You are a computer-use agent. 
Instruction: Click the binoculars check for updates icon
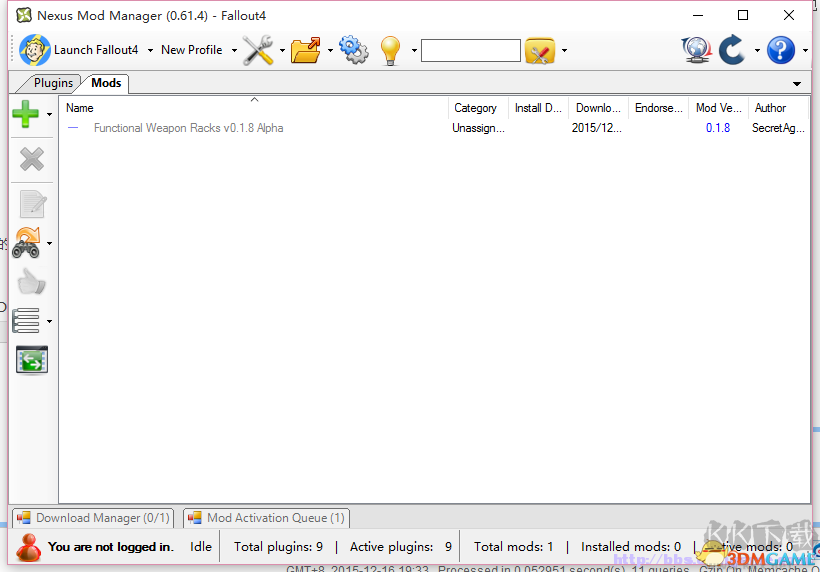click(x=26, y=243)
